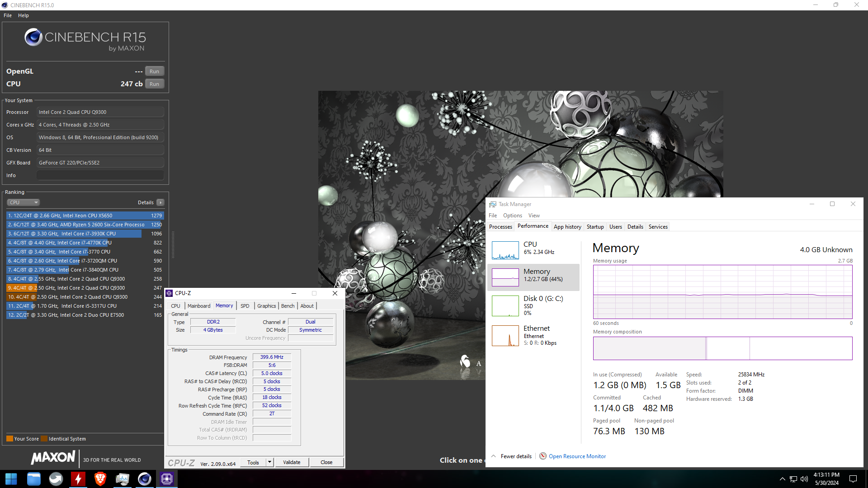The width and height of the screenshot is (868, 488).
Task: Click the Info input field in Cinebench
Action: [x=100, y=175]
